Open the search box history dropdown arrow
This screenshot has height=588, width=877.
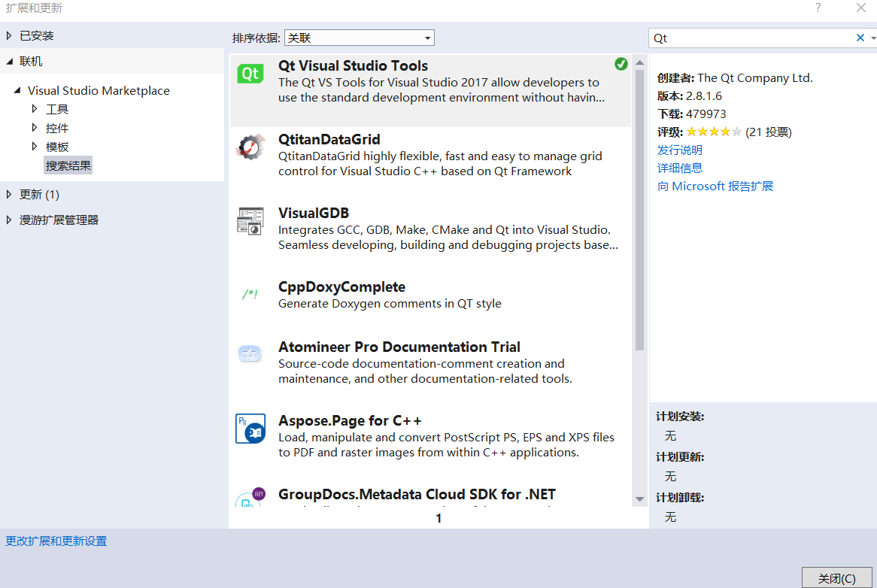pyautogui.click(x=873, y=38)
